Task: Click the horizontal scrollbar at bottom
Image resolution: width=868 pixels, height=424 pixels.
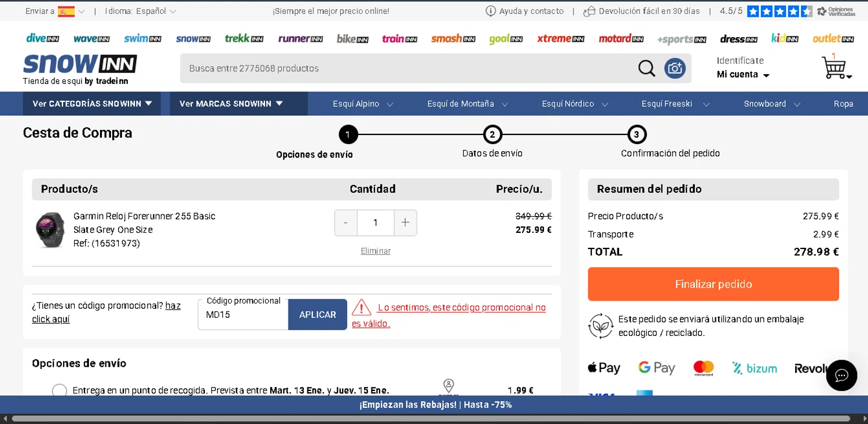Action: point(431,418)
